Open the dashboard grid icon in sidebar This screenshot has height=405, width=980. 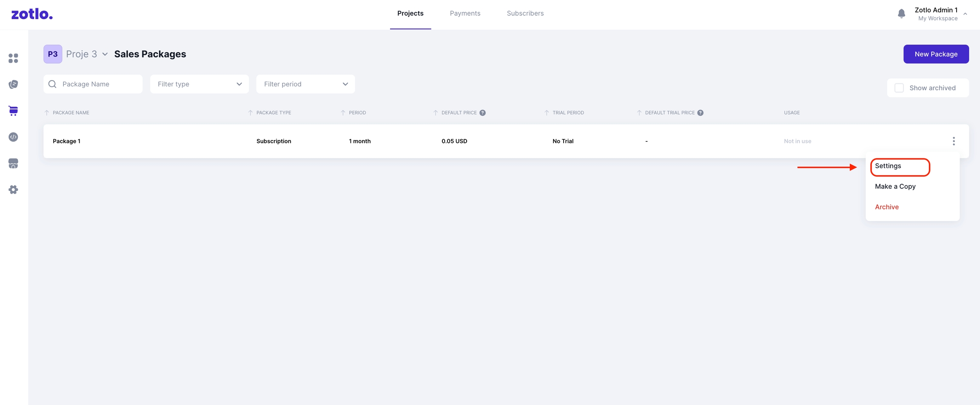[13, 58]
